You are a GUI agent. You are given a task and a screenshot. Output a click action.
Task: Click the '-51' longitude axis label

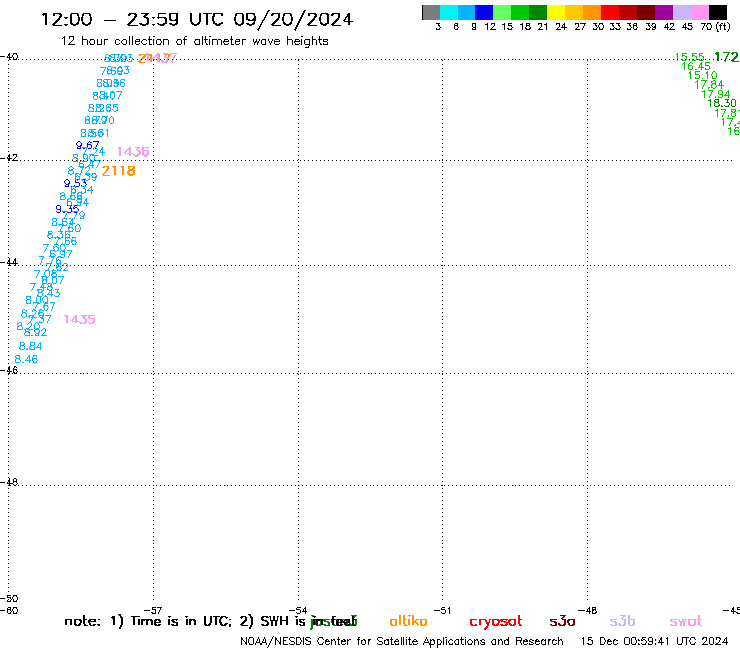point(442,610)
